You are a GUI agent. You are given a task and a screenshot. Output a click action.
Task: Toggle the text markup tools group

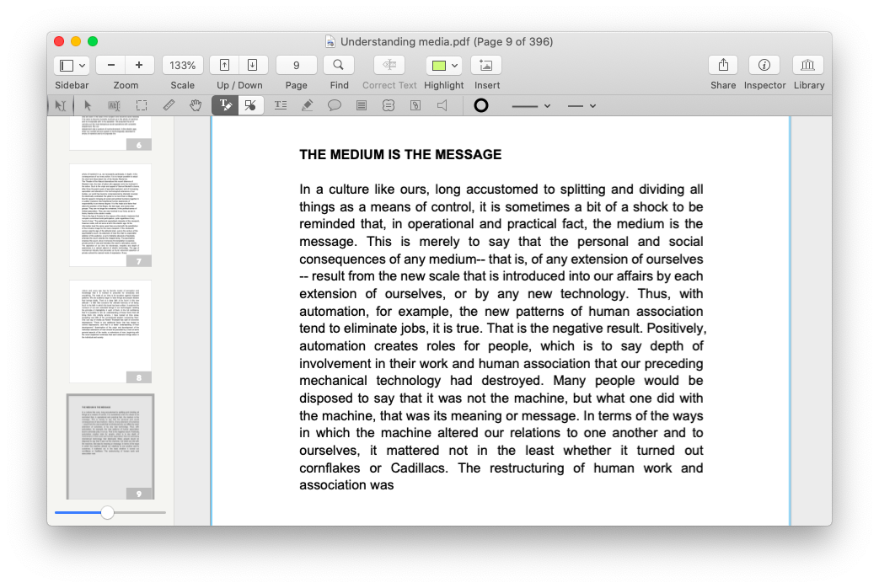(225, 105)
